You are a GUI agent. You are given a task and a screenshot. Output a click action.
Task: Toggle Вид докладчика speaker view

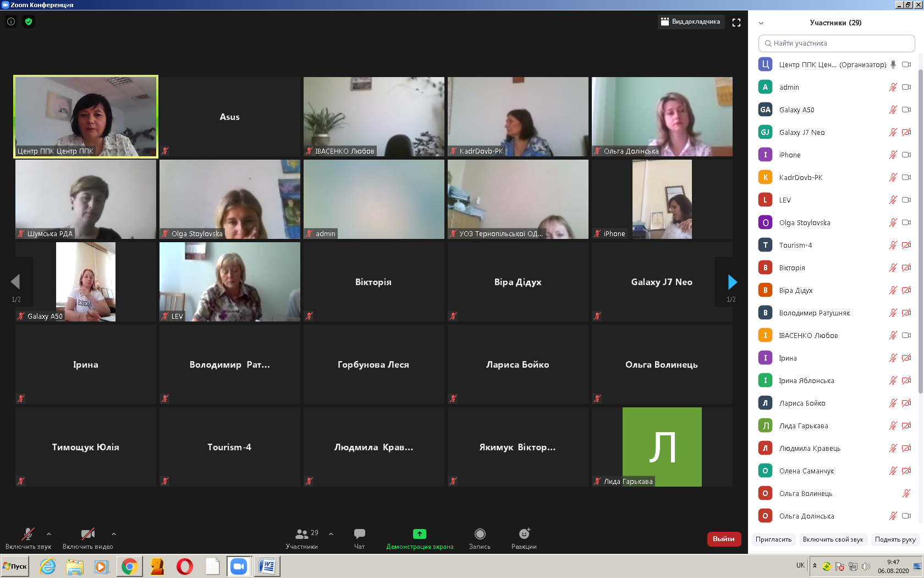coord(691,21)
